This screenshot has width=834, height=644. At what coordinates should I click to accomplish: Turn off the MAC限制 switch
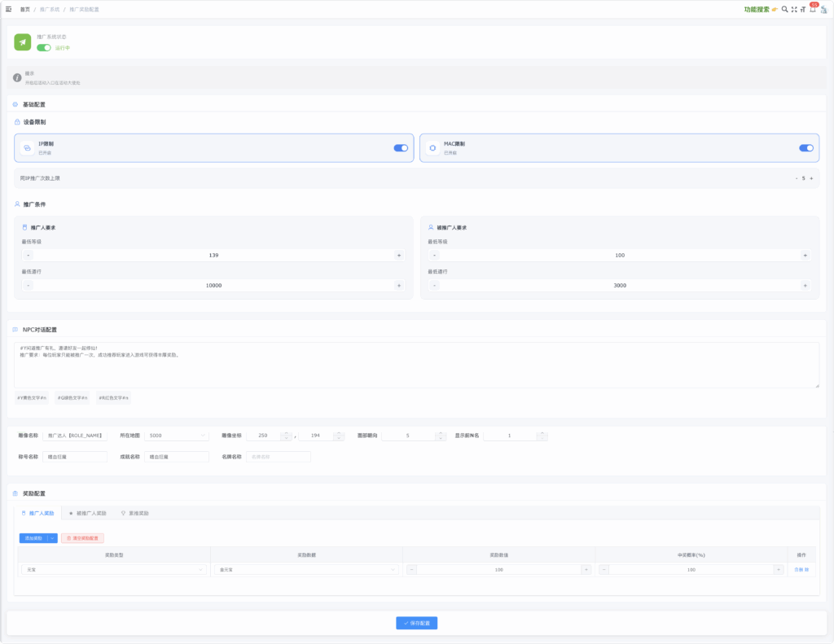click(805, 147)
